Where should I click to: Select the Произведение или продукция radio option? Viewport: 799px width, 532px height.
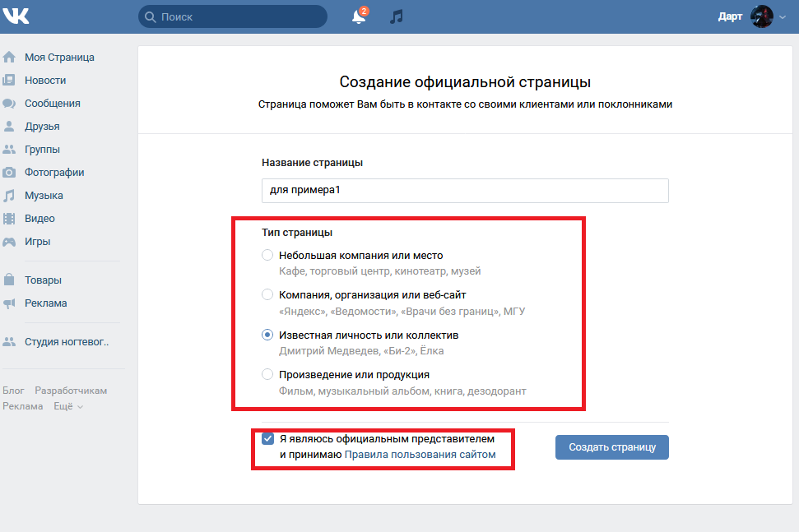[267, 374]
